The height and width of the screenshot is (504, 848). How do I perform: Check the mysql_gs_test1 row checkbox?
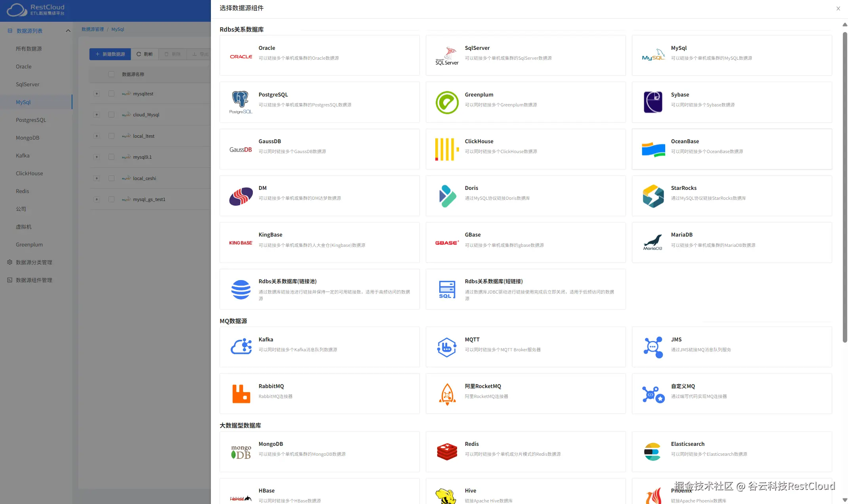coord(111,199)
